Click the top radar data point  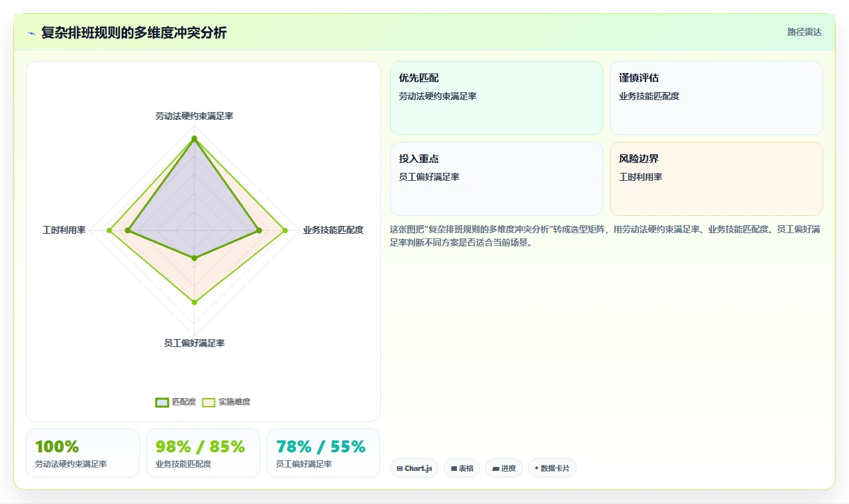(194, 138)
